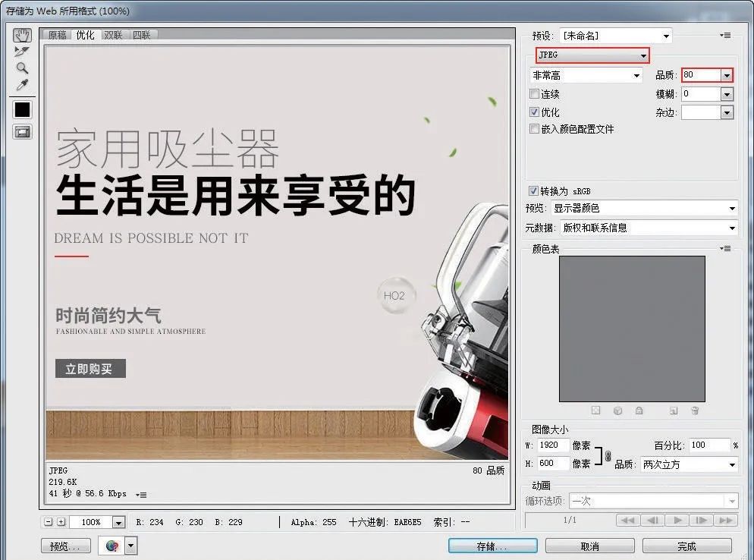
Task: Open the 元数据 版权和联系信息 dropdown
Action: [649, 228]
